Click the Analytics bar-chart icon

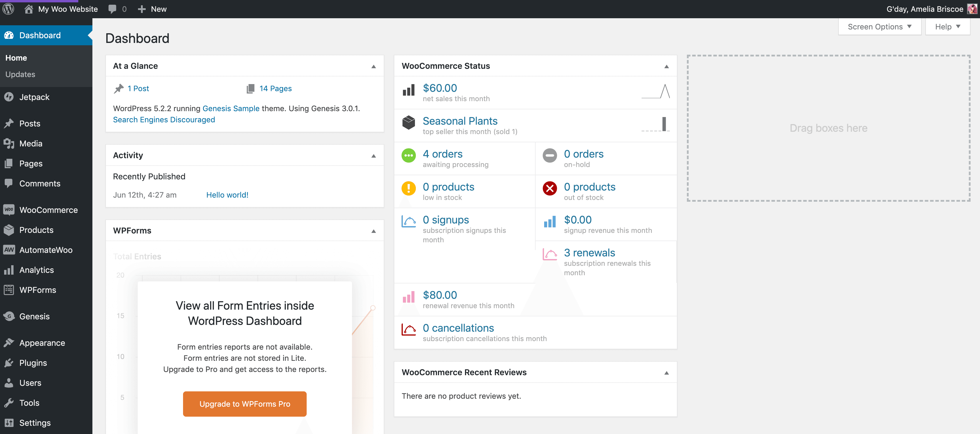click(x=9, y=270)
